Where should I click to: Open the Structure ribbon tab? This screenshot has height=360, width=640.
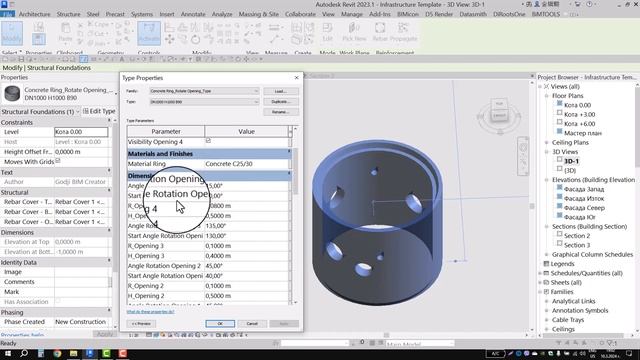click(68, 14)
